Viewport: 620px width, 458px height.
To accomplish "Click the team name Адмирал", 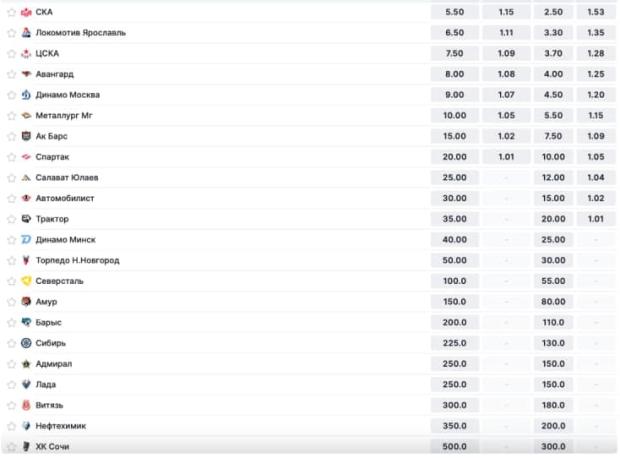I will (54, 364).
